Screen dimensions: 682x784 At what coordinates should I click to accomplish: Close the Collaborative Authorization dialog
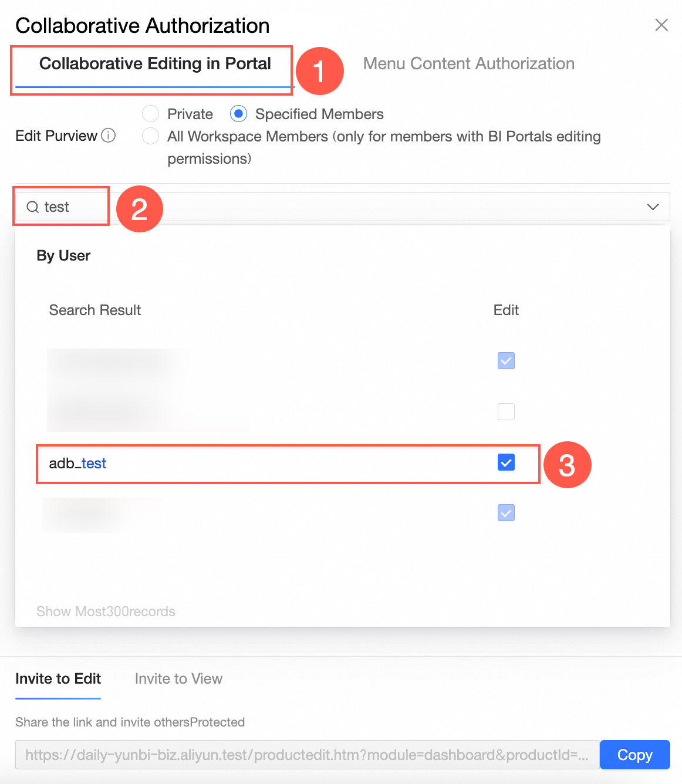pyautogui.click(x=661, y=25)
